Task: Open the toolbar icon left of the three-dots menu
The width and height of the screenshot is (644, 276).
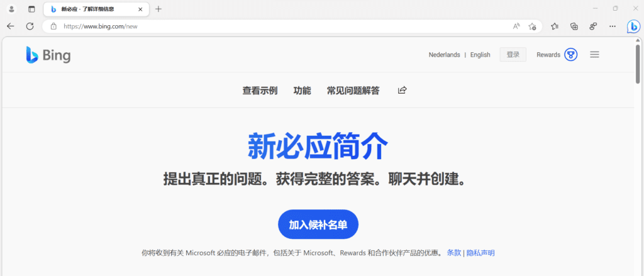Action: [593, 26]
